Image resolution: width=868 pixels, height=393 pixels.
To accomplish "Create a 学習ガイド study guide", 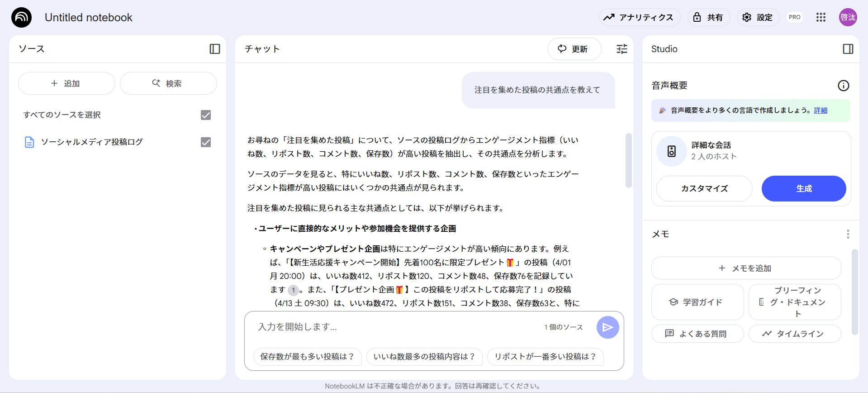I will 697,302.
